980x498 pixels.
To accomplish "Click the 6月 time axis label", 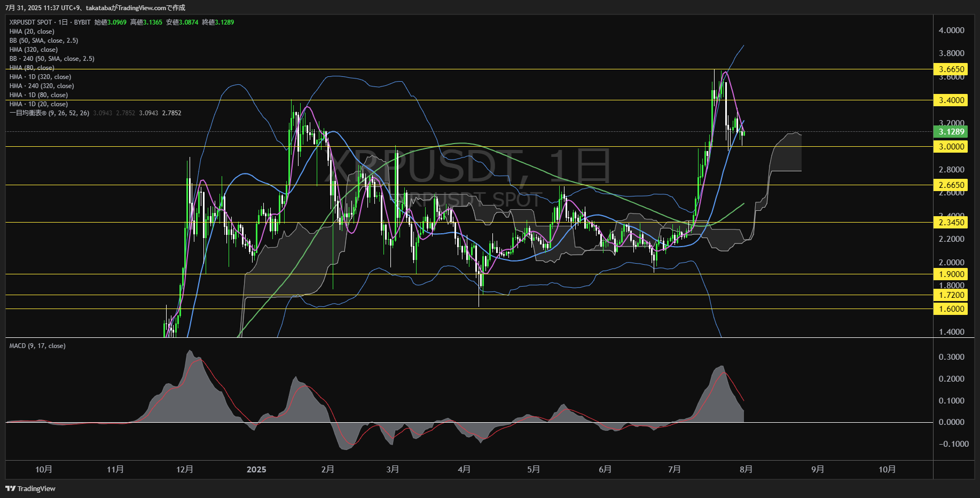I will [x=605, y=469].
